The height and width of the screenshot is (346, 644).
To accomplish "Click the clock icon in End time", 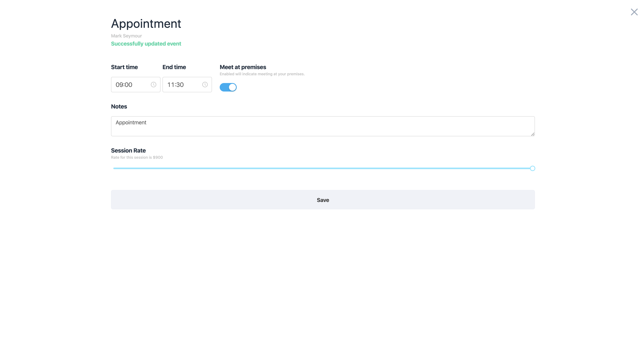I will click(205, 85).
